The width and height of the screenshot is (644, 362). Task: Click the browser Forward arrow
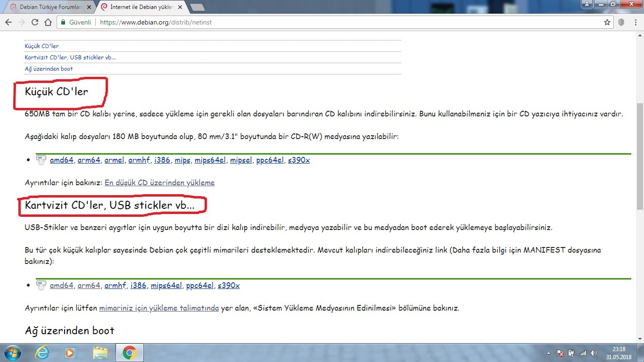(x=21, y=22)
